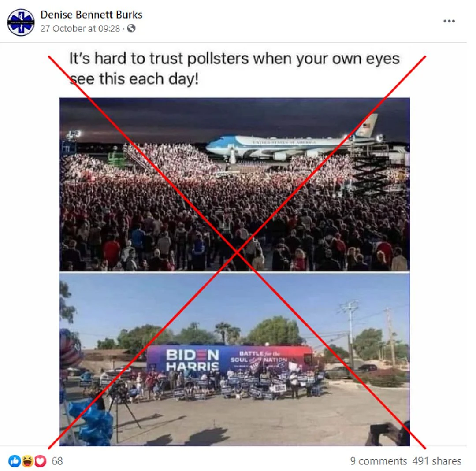Click the red heart Love reaction

pos(41,461)
